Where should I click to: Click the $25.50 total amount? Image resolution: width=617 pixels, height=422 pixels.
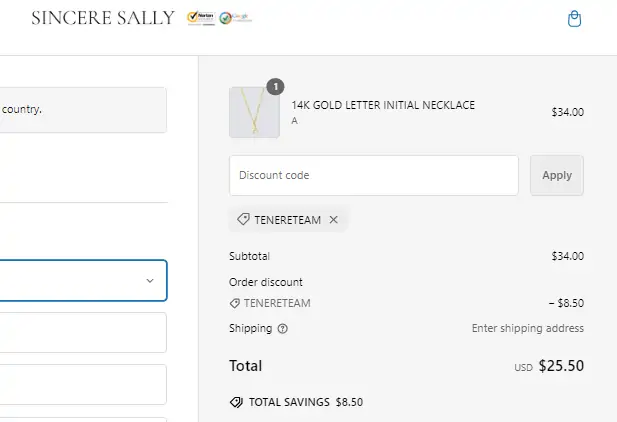560,366
